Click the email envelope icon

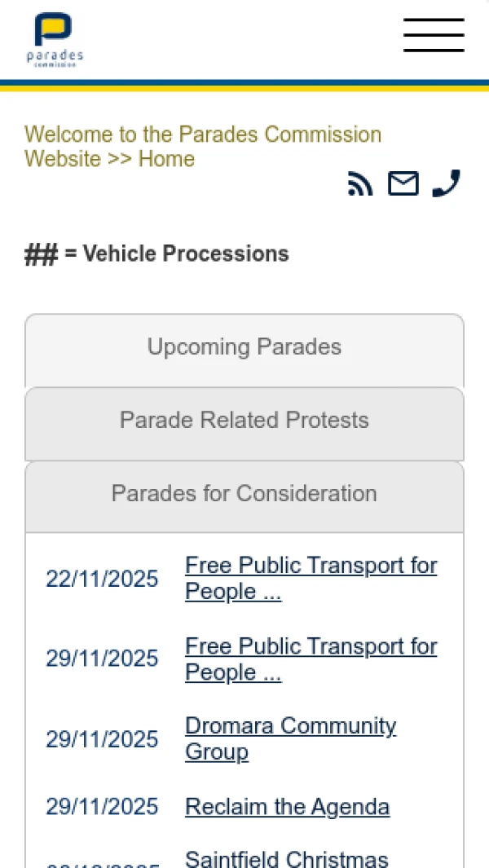pyautogui.click(x=403, y=184)
